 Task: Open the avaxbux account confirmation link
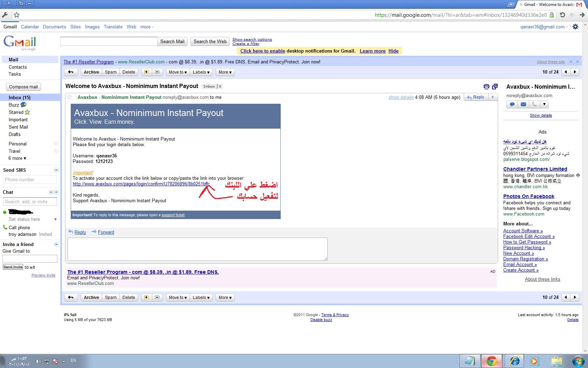click(x=141, y=184)
